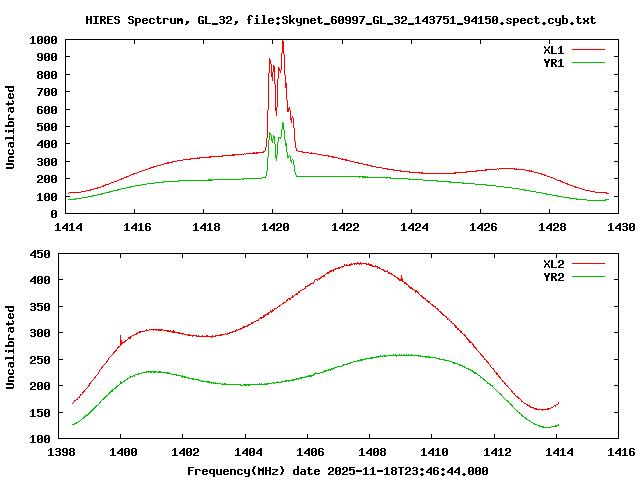This screenshot has height=480, width=640.
Task: Click the red XL2 legend line sample
Action: [x=588, y=264]
